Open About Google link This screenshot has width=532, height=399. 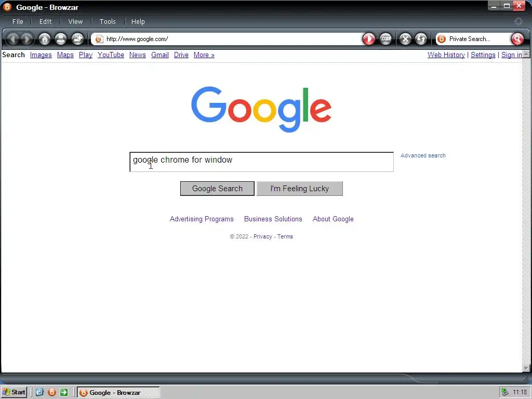point(333,219)
